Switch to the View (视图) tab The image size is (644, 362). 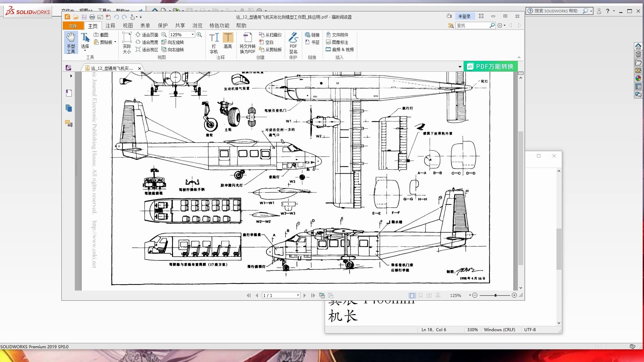(128, 25)
